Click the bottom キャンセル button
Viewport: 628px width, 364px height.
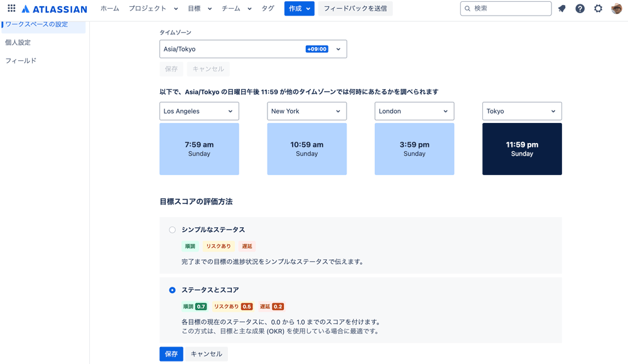(206, 354)
